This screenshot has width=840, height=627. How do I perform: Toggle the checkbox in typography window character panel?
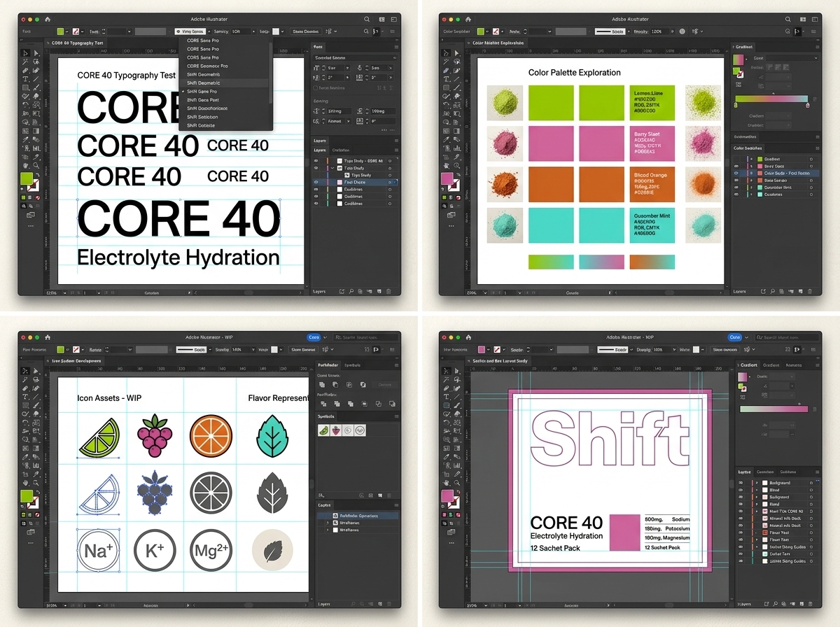pyautogui.click(x=316, y=88)
